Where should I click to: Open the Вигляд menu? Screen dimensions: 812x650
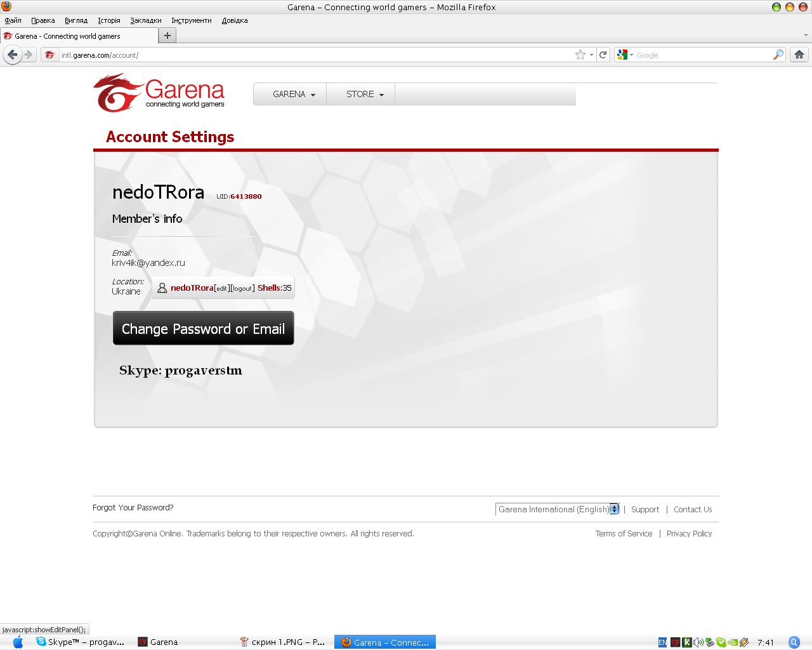point(76,20)
